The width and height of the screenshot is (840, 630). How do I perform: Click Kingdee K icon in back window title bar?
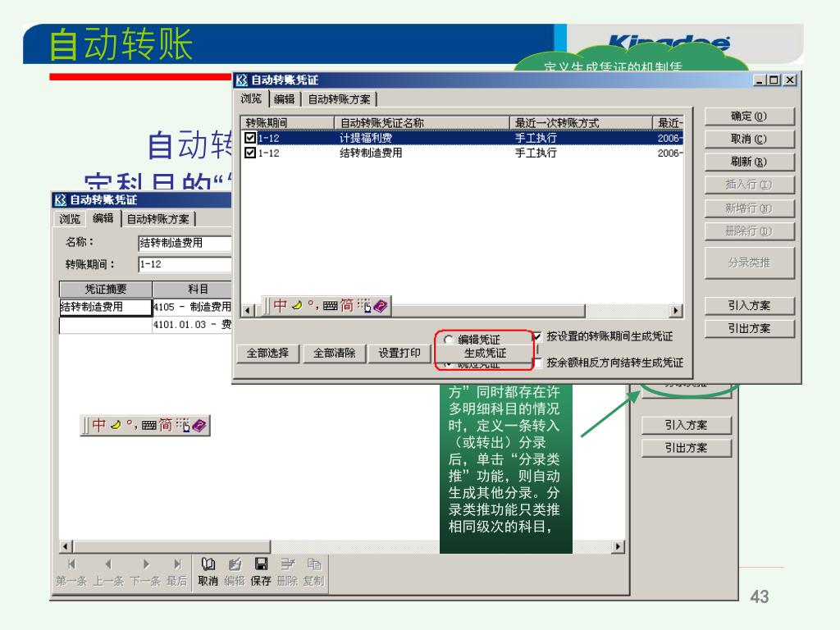[60, 200]
